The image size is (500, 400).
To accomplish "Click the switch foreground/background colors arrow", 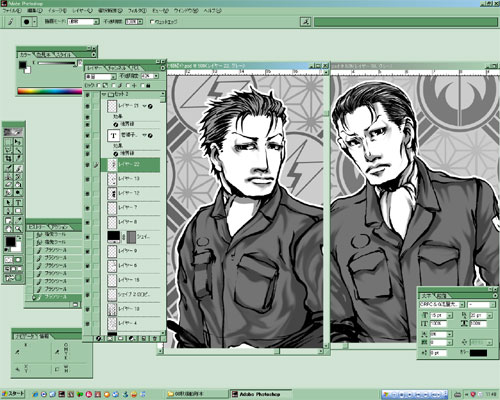I will (19, 238).
